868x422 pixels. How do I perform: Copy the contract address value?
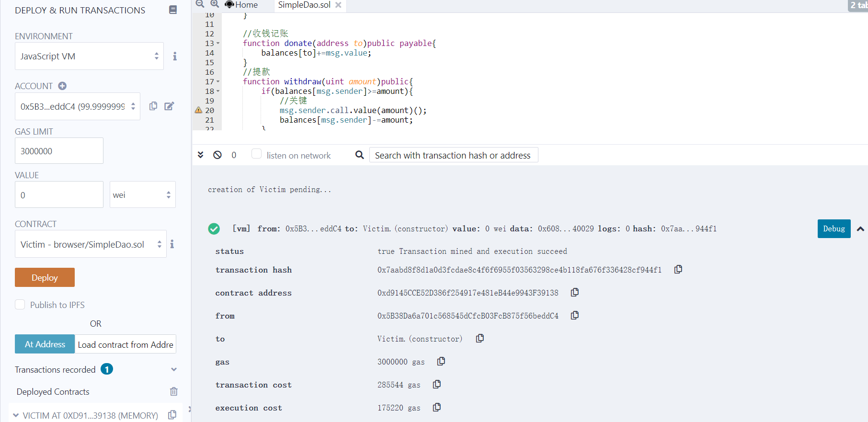(575, 292)
